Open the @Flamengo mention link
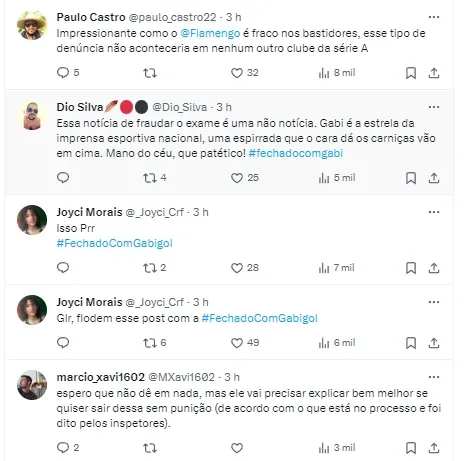 pyautogui.click(x=210, y=33)
